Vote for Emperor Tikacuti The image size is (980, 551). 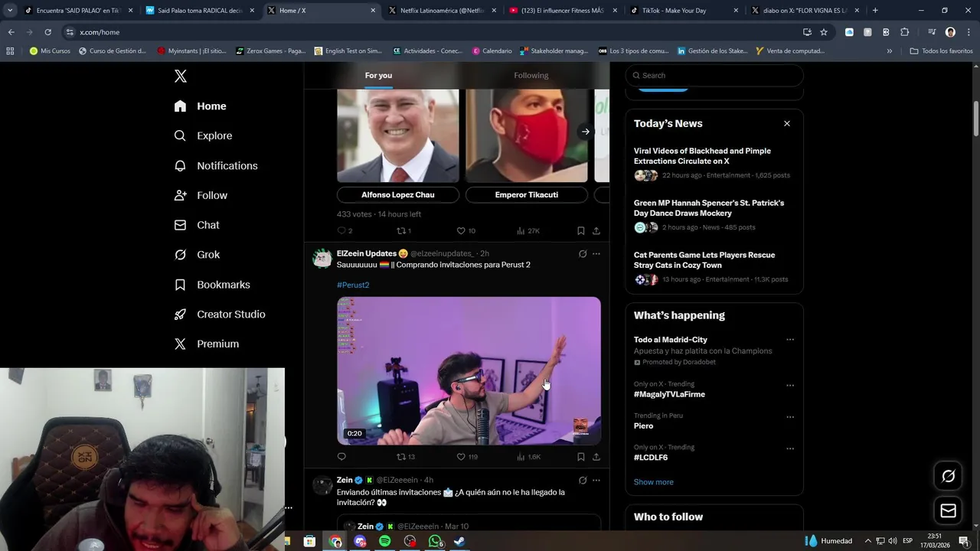pyautogui.click(x=527, y=194)
